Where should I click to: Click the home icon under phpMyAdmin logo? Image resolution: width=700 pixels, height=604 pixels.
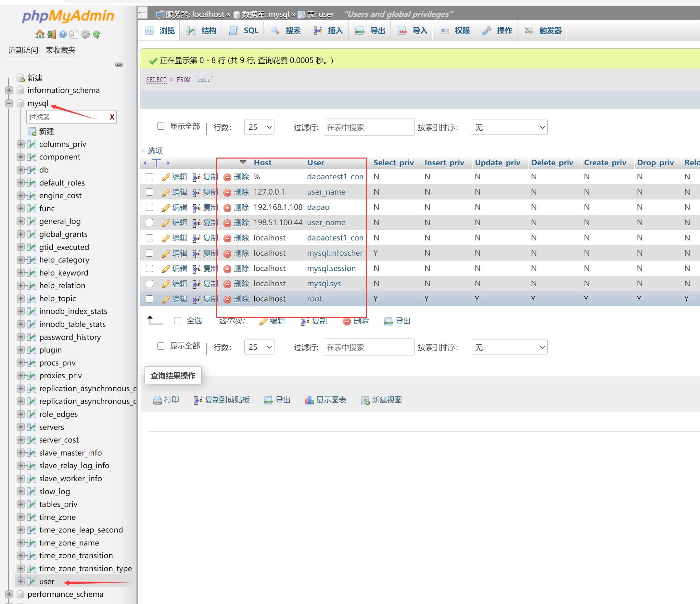[40, 34]
